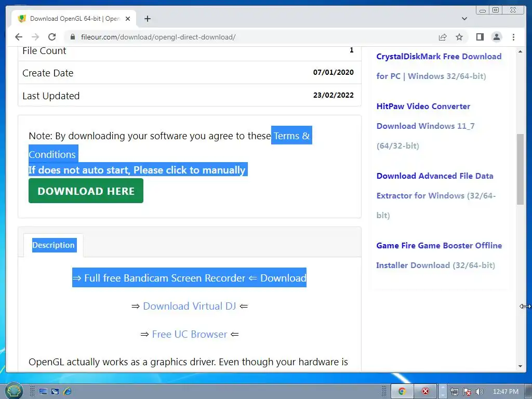Bookmark this page with the star icon
532x399 pixels.
coord(459,37)
